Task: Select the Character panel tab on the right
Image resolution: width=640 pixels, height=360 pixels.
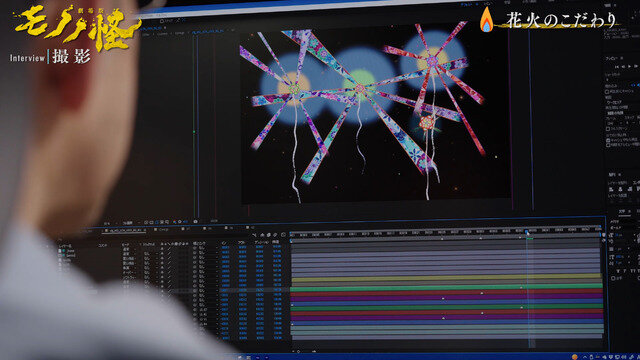Action: 621,211
